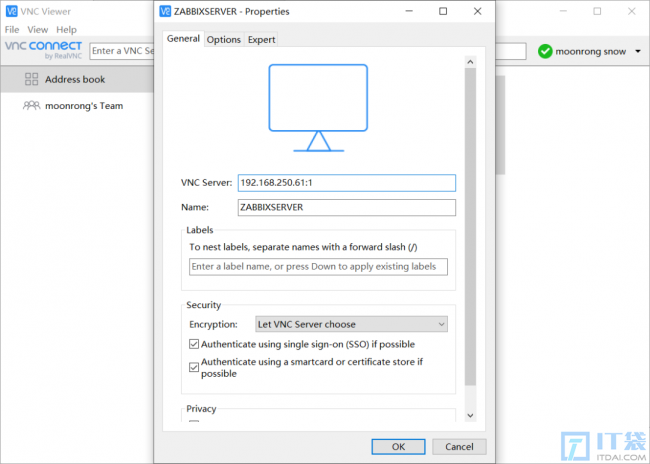Click the VNC Server address field
The image size is (650, 464).
[347, 183]
